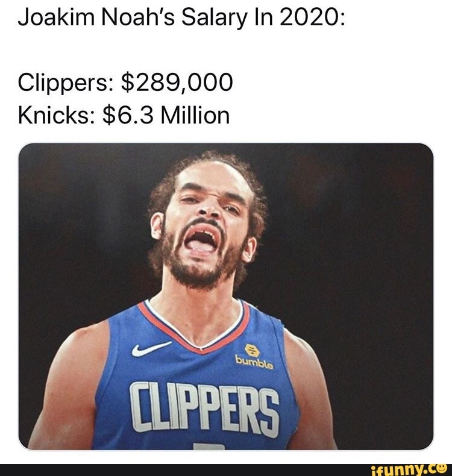Click the yellow Bumble hexagon logo
Image resolution: width=452 pixels, height=476 pixels.
point(252,351)
